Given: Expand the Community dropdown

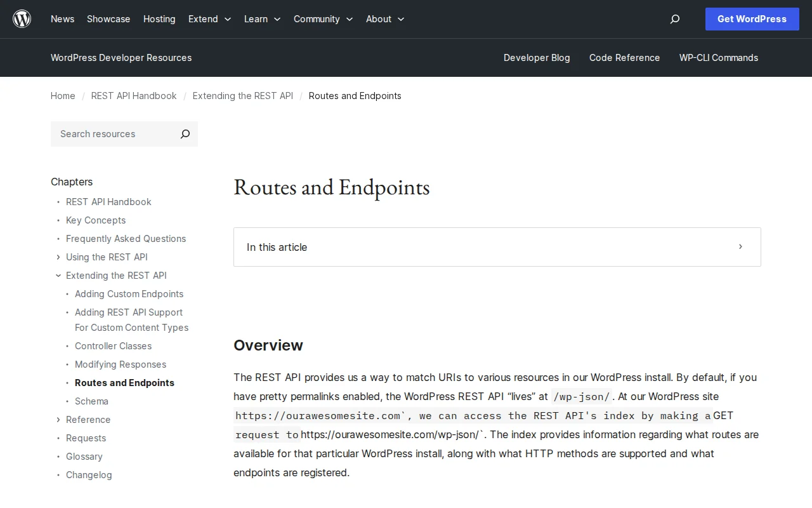Looking at the screenshot, I should coord(323,19).
